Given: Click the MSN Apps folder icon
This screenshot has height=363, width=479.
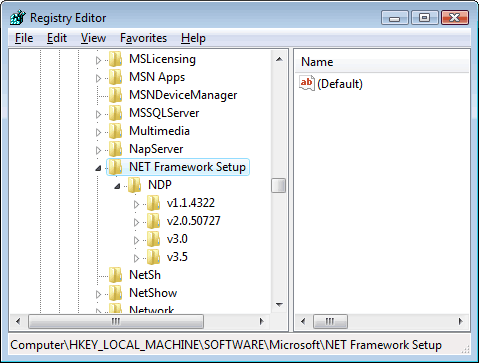Looking at the screenshot, I should coord(115,77).
